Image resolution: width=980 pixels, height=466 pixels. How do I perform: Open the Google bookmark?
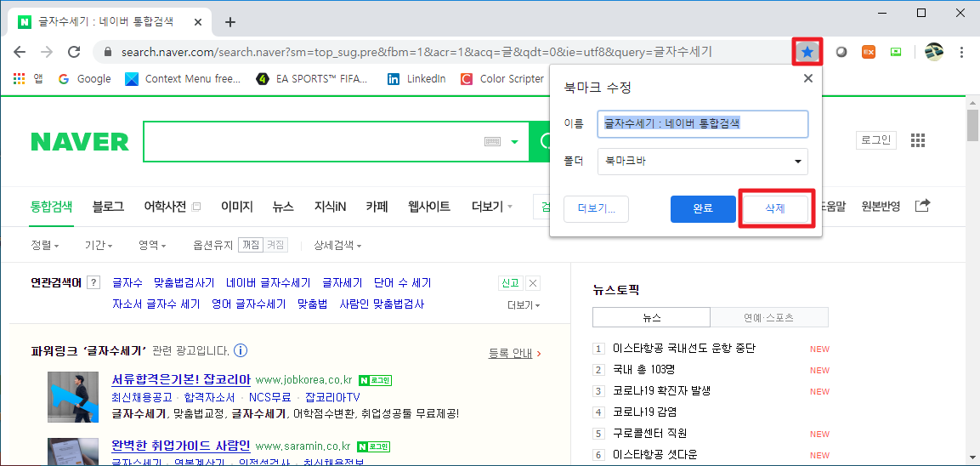tap(84, 79)
